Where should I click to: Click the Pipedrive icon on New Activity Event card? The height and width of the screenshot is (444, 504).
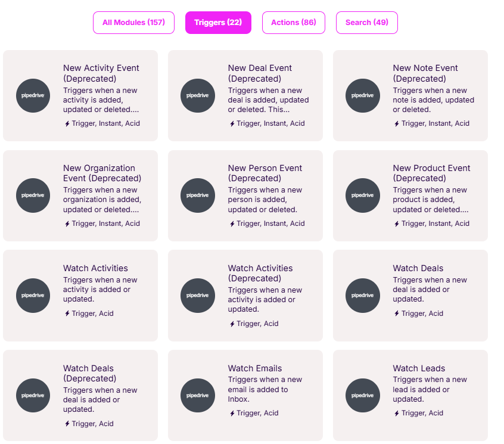pos(33,95)
